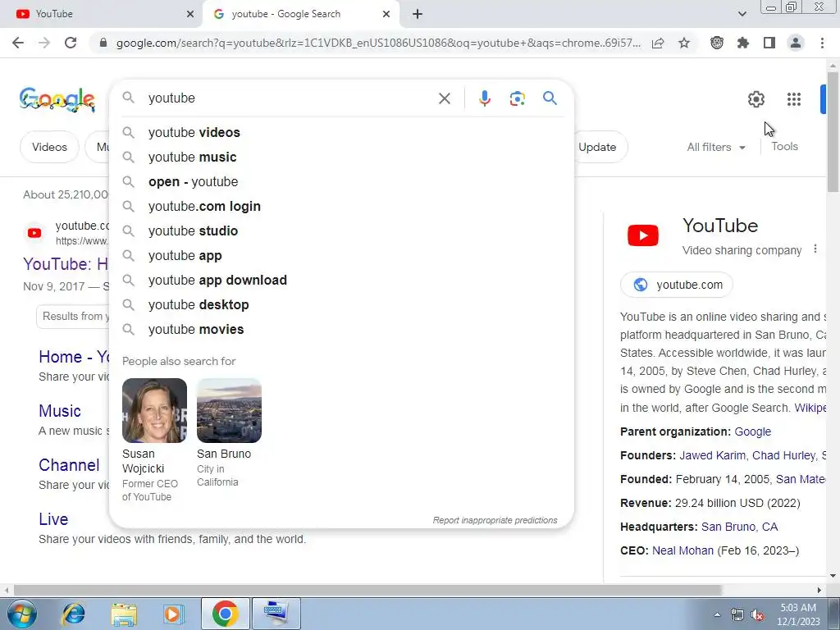This screenshot has width=840, height=630.
Task: Open the Neal Mohan CEO link
Action: (682, 550)
